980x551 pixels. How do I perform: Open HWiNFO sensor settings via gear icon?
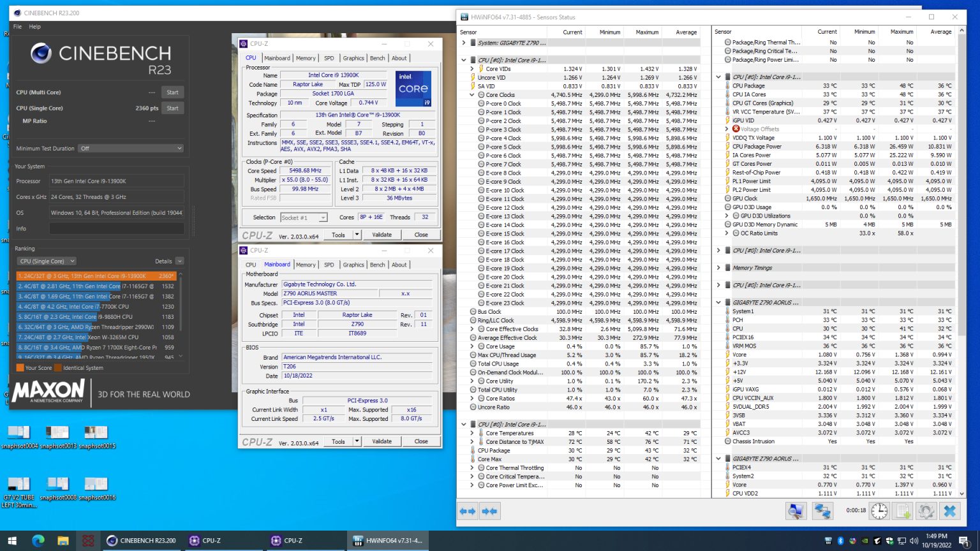pos(925,511)
